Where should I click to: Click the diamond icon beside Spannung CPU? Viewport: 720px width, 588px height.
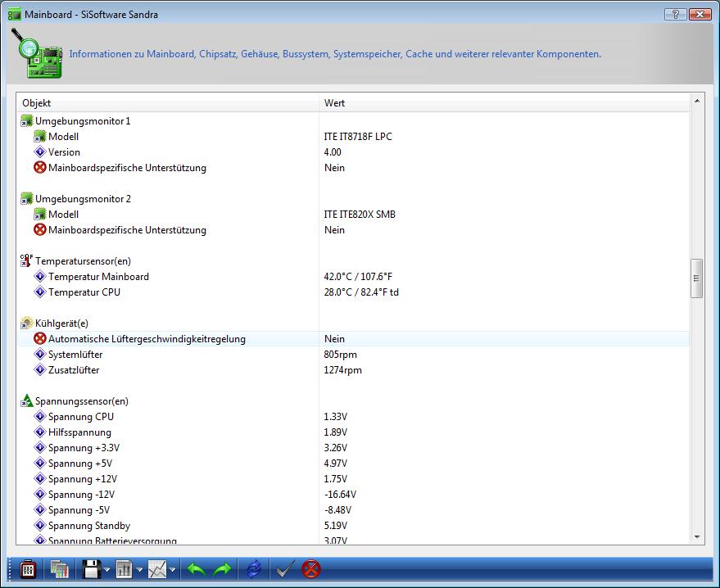pos(40,417)
